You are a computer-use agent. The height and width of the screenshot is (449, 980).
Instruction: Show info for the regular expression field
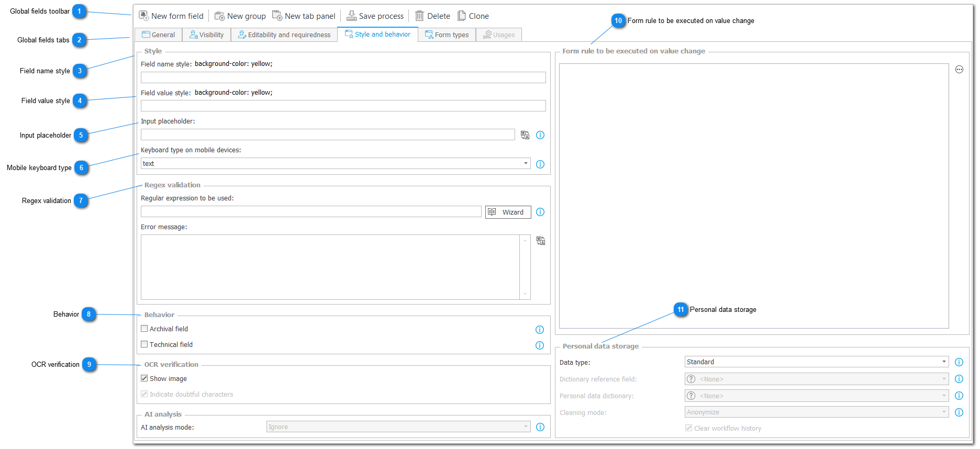(x=540, y=212)
